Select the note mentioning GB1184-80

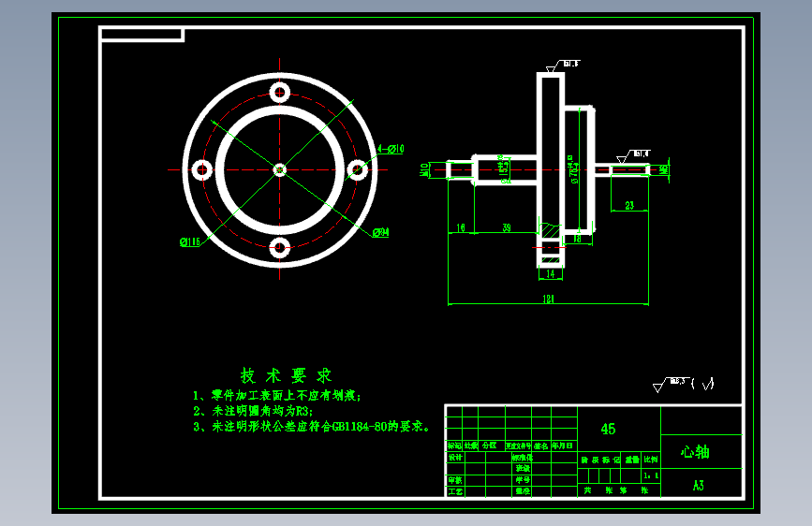pyautogui.click(x=311, y=427)
